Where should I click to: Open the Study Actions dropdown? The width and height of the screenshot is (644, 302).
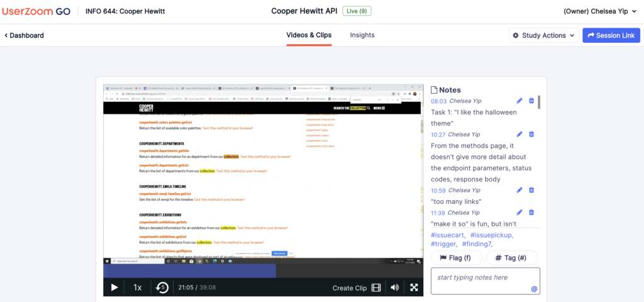pos(543,35)
